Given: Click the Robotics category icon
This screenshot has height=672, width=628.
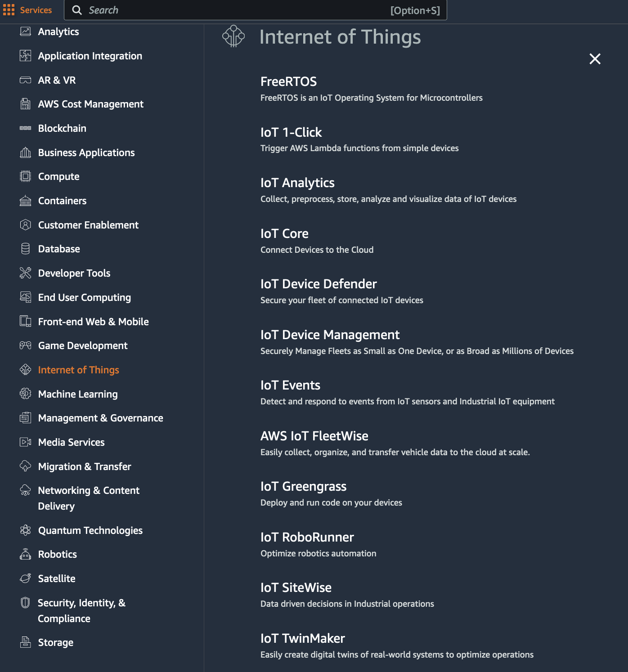Looking at the screenshot, I should coord(26,554).
